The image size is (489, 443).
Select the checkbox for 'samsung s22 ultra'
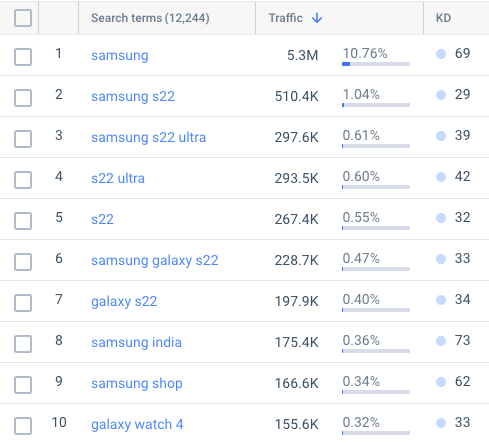click(x=23, y=139)
